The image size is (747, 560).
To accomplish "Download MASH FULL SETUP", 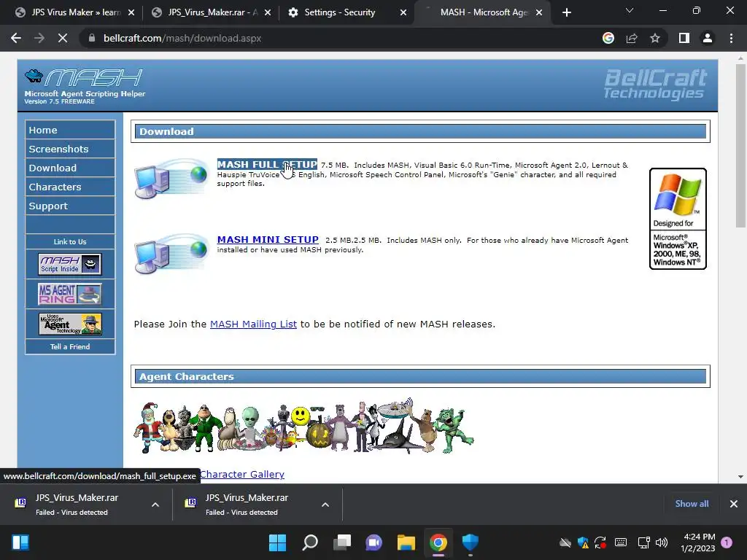I will click(x=267, y=164).
